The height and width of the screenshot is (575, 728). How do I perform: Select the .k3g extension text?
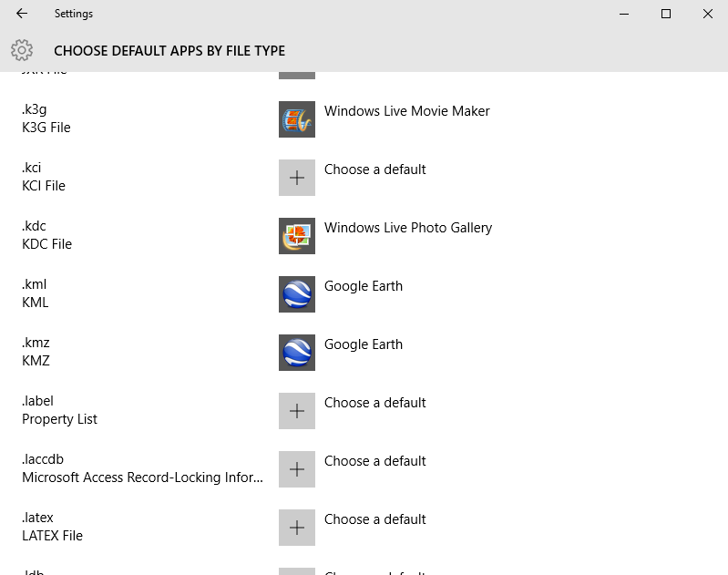(35, 109)
